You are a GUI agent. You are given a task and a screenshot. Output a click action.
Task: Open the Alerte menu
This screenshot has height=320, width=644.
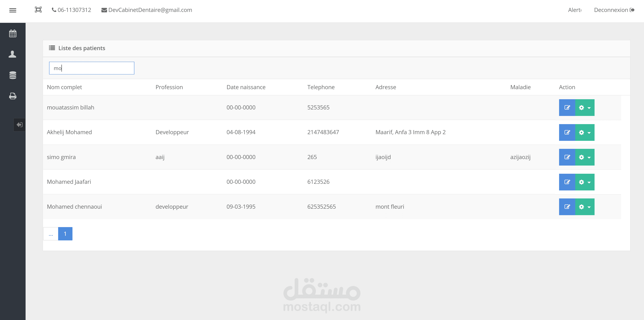(574, 10)
